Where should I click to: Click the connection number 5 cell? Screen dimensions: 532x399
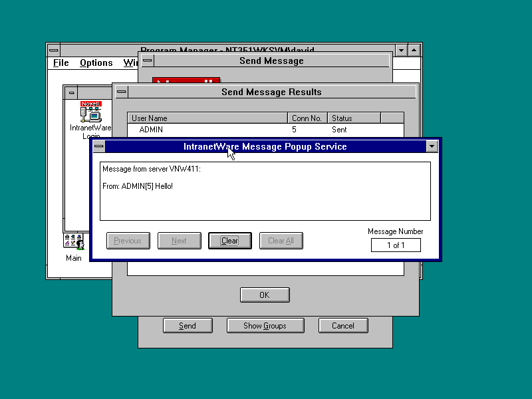click(x=294, y=130)
